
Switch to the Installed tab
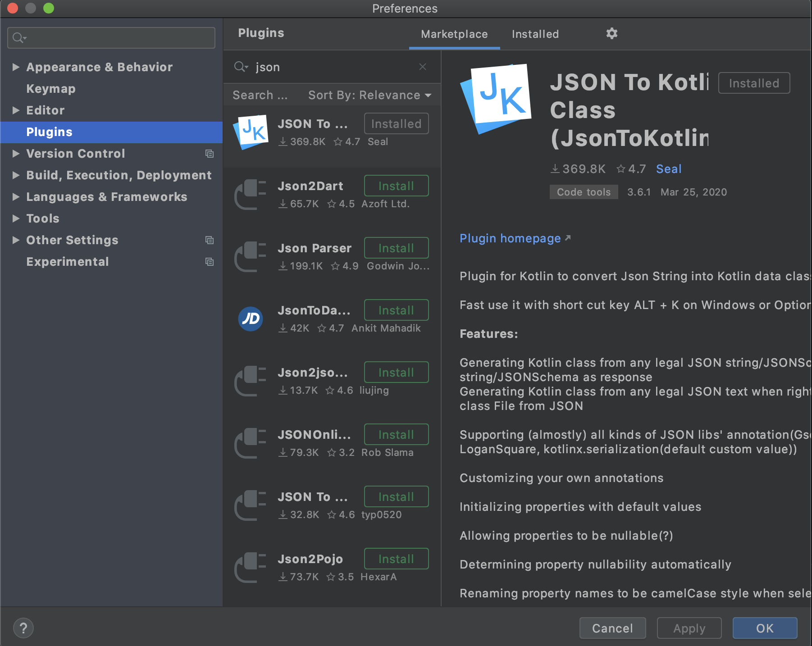pos(535,34)
